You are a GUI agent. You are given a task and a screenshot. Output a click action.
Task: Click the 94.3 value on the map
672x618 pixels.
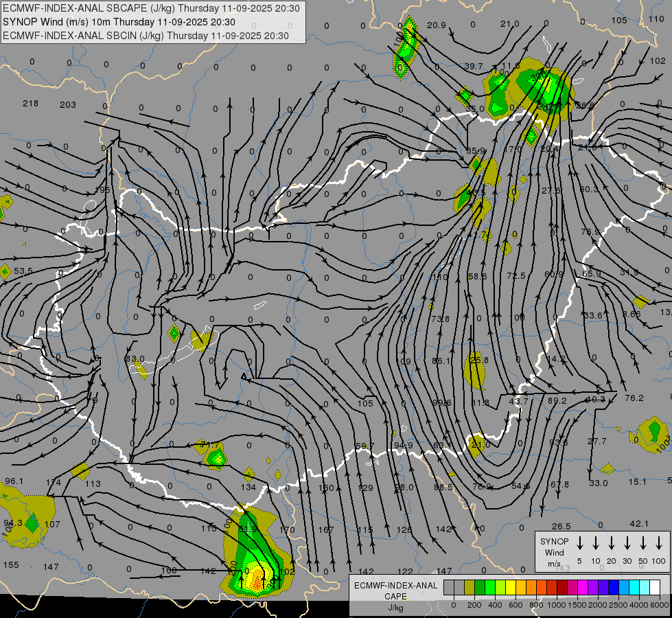(x=13, y=523)
